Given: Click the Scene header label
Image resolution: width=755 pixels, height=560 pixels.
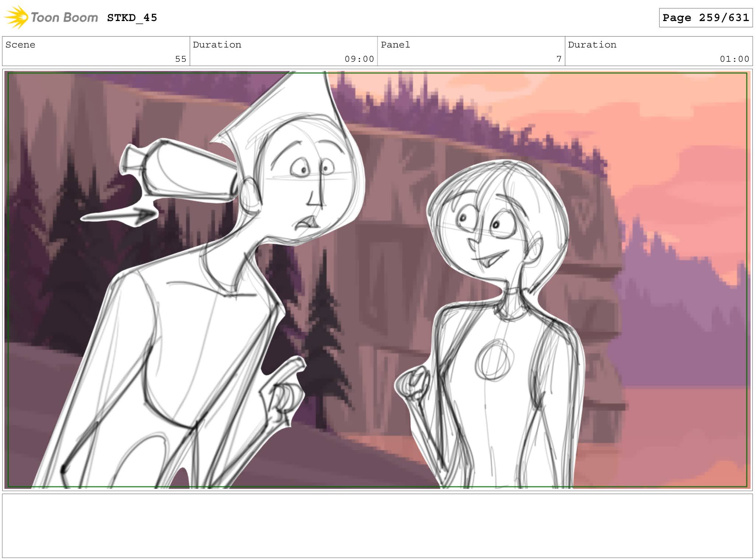Looking at the screenshot, I should click(21, 45).
